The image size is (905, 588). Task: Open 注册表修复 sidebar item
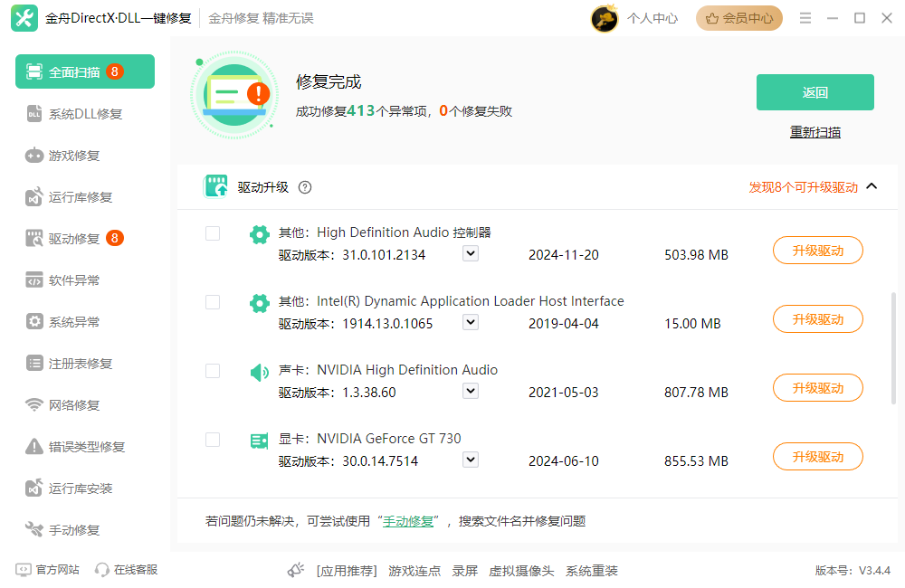click(80, 364)
